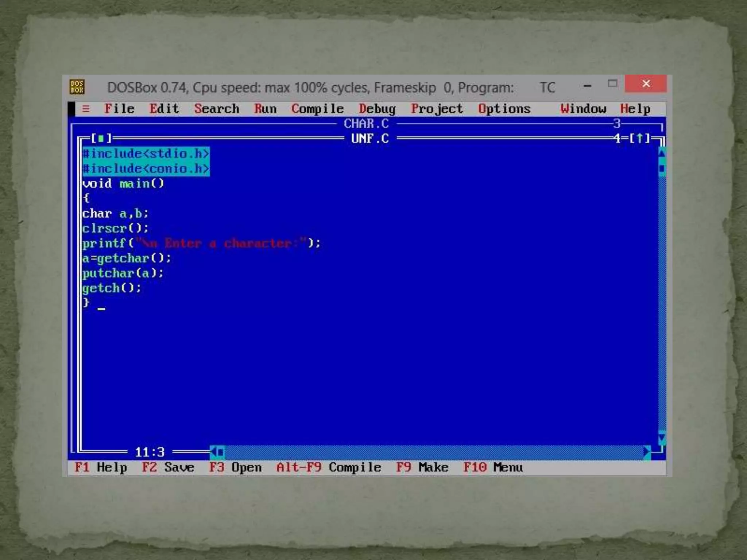Viewport: 747px width, 560px height.
Task: Click the window zoom arrow [↑] icon
Action: coord(639,139)
